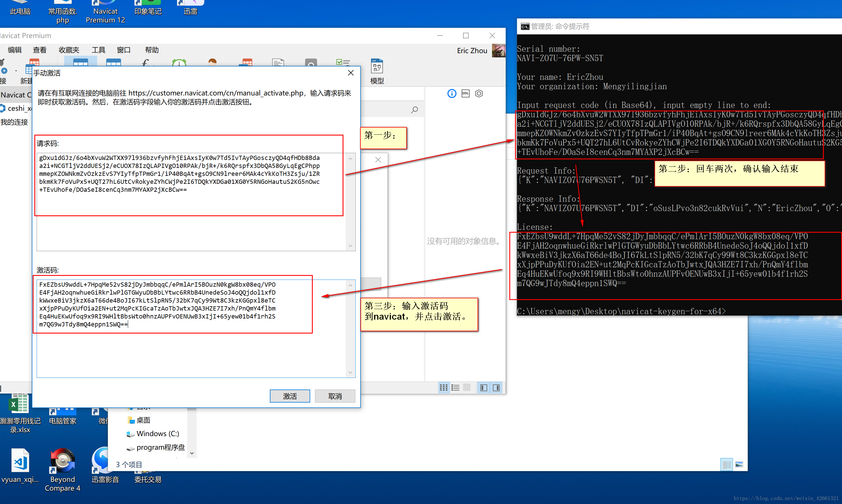Click the 模型 (Model) toolbar icon
Image resolution: width=842 pixels, height=504 pixels.
tap(377, 71)
